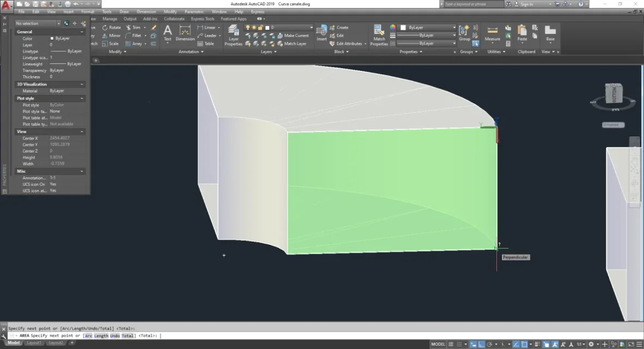Click Make Current layer button

[x=293, y=36]
